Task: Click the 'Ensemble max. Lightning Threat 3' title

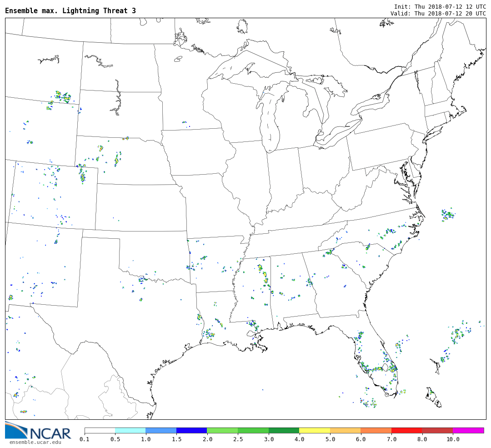Action: pos(70,11)
